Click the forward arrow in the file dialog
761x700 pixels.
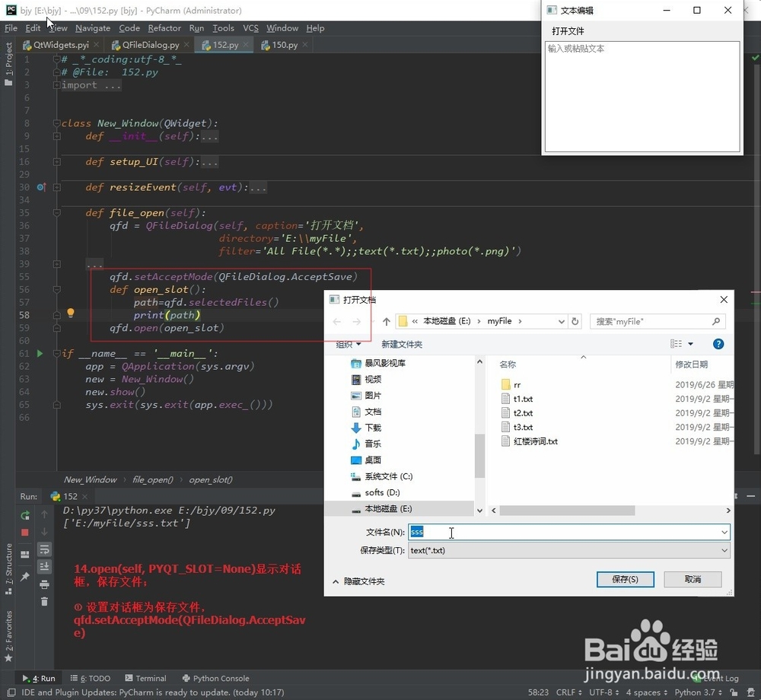(357, 322)
